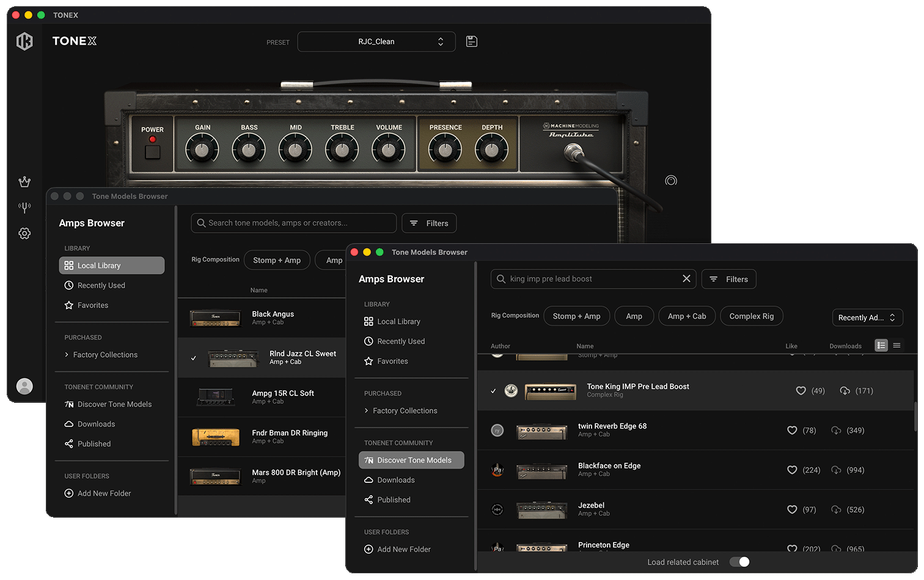This screenshot has width=924, height=580.
Task: Click the TREBLE knob
Action: click(x=342, y=150)
